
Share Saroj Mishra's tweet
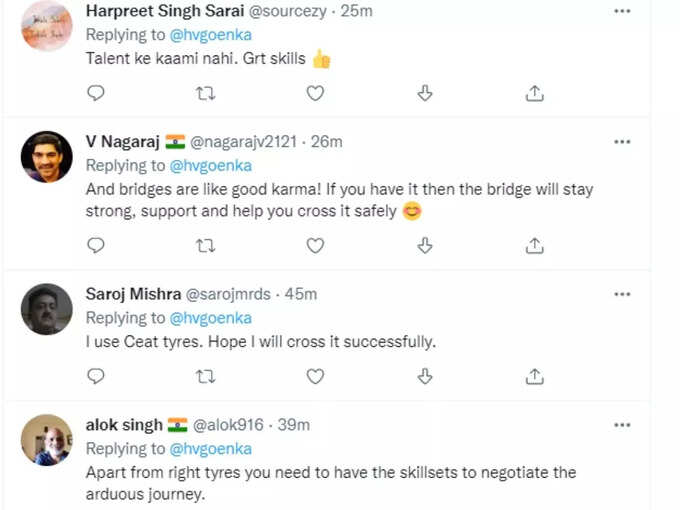coord(535,376)
